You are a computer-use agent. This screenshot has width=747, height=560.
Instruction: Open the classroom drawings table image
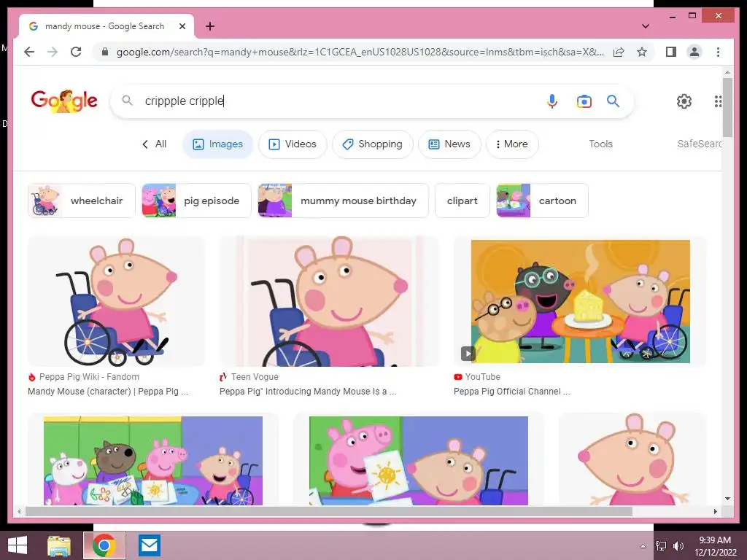pos(153,460)
